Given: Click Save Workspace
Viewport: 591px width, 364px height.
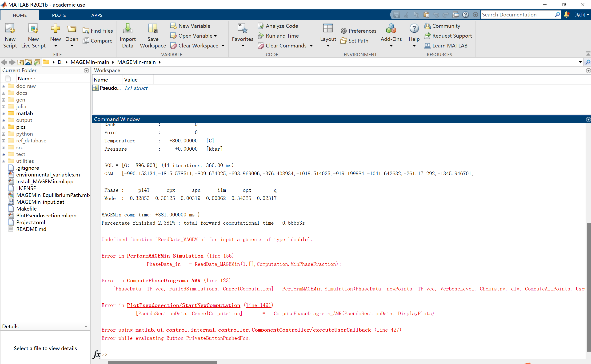Looking at the screenshot, I should [x=153, y=35].
